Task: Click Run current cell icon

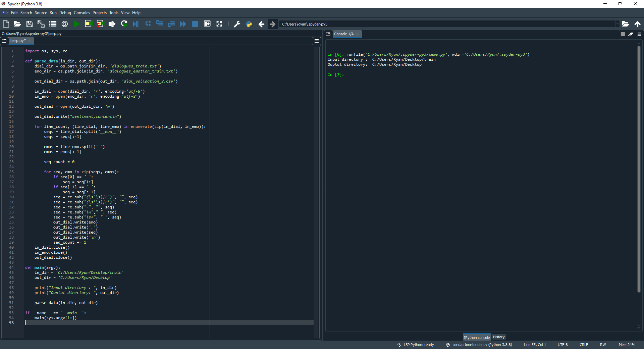Action: click(x=88, y=24)
